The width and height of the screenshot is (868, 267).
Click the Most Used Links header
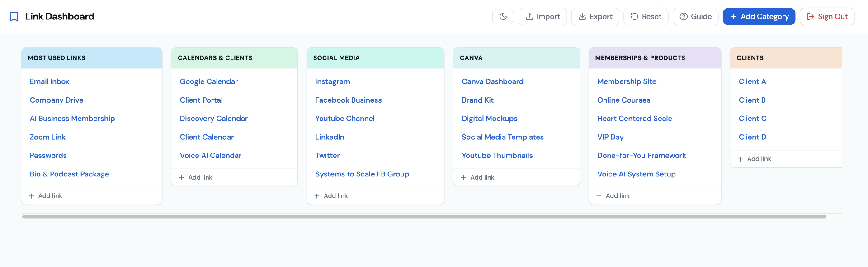92,58
